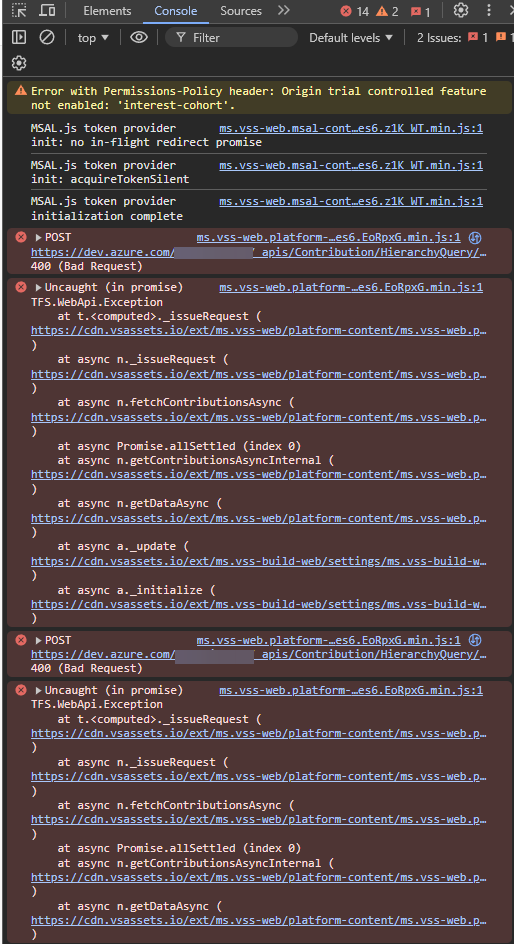
Task: Open console settings gear below toolbar
Action: (19, 63)
